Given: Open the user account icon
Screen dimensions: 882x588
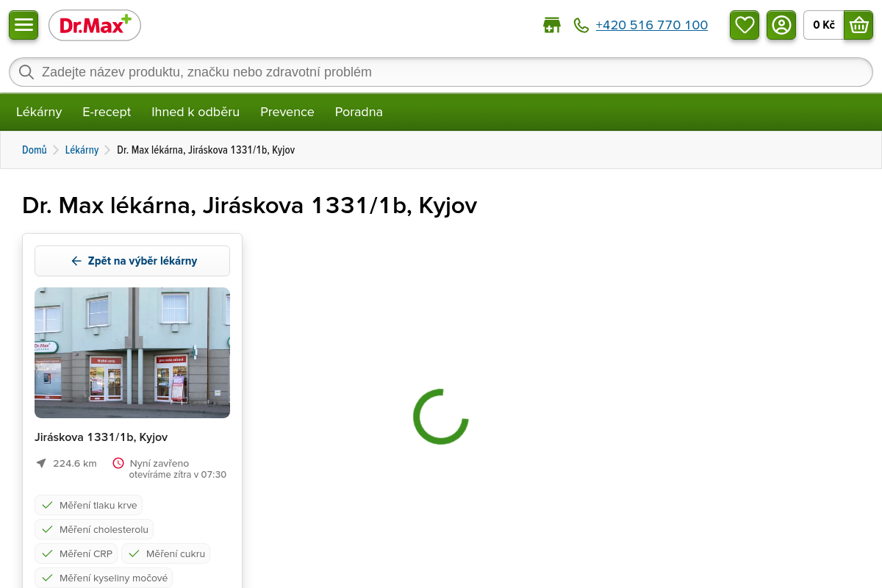Looking at the screenshot, I should pos(781,25).
